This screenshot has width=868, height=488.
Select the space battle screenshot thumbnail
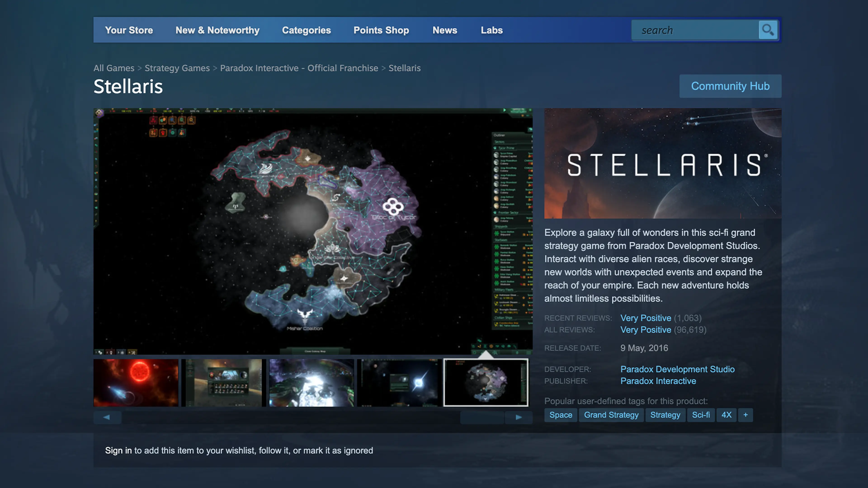click(x=312, y=383)
